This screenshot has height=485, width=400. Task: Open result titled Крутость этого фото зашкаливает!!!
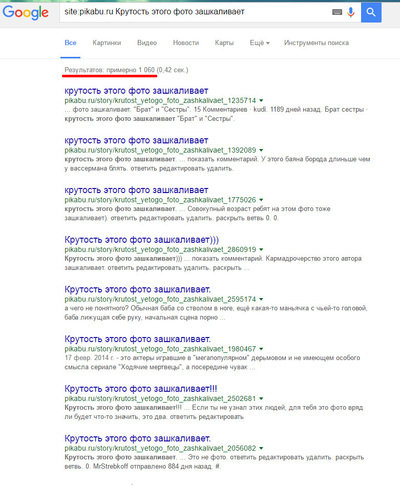pos(141,389)
